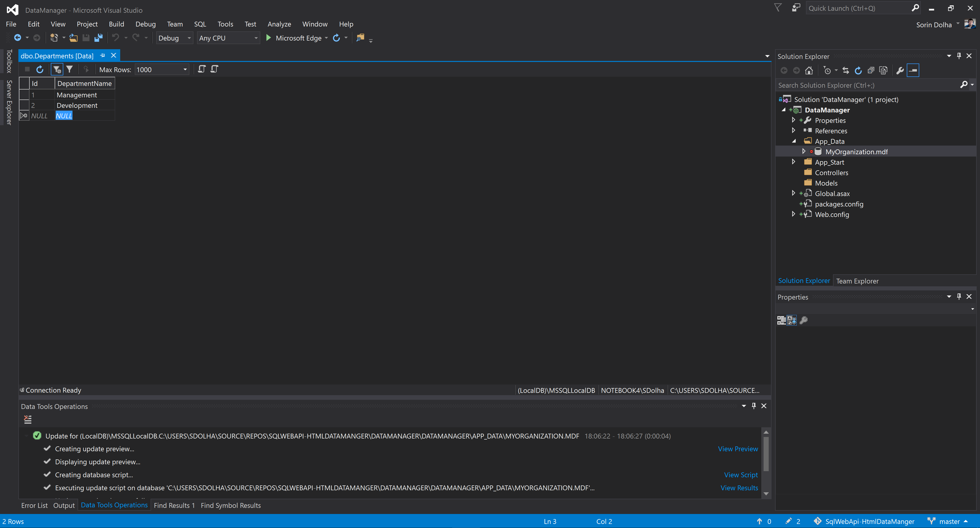Open the Debug configuration dropdown
Viewport: 980px width, 528px height.
point(189,38)
